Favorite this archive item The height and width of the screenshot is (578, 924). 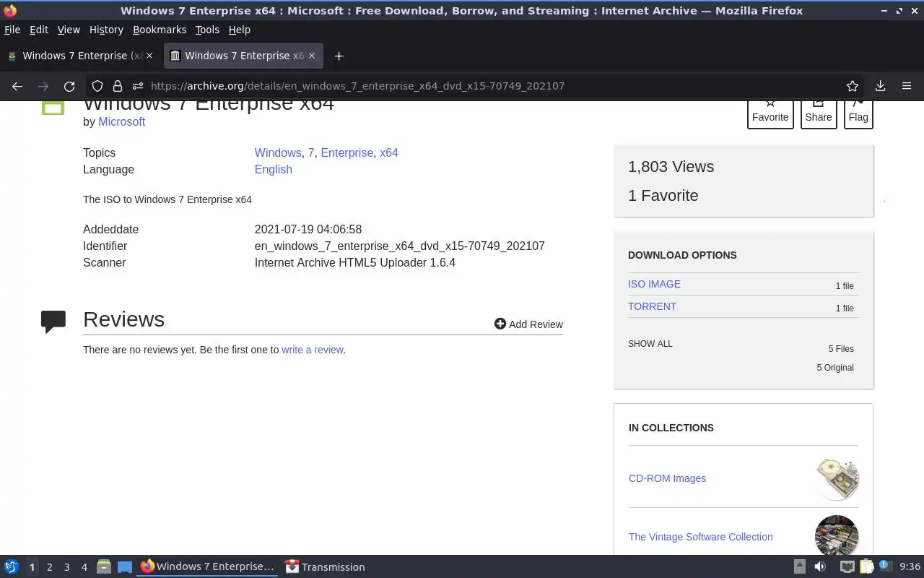(x=770, y=114)
